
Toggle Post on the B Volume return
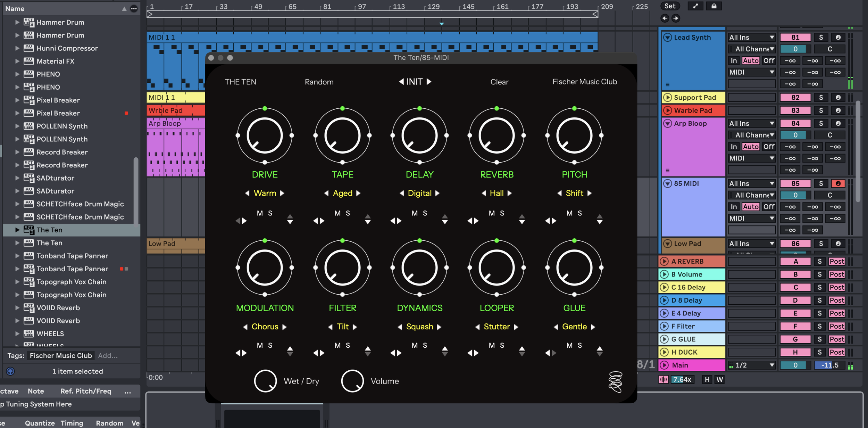point(836,274)
